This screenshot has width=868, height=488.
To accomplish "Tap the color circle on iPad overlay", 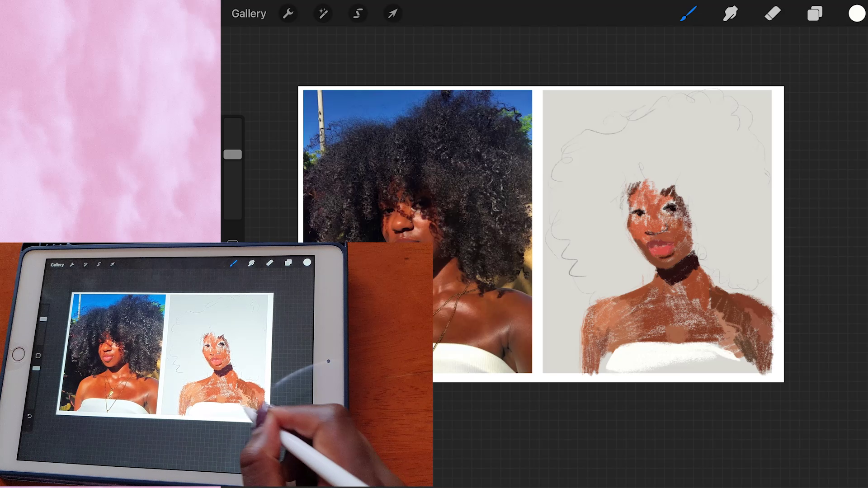I will tap(307, 262).
